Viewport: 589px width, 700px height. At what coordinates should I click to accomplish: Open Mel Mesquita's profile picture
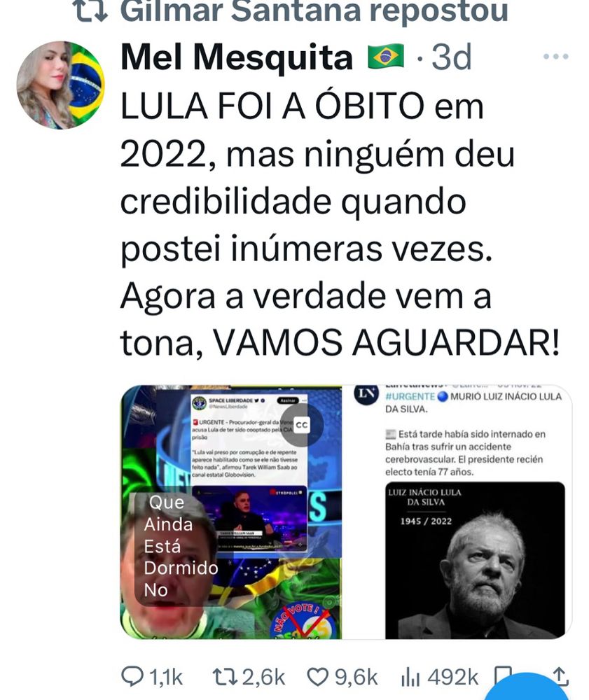point(60,85)
